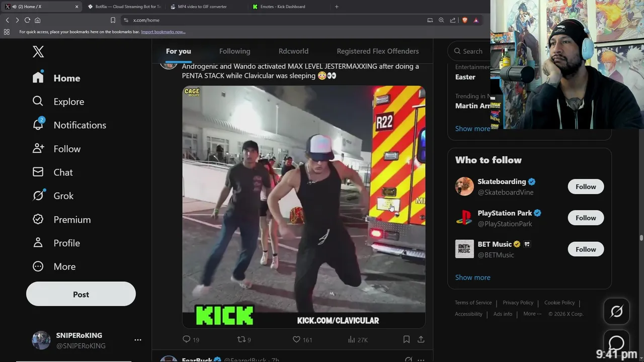Repost the post with 9 reposts
The height and width of the screenshot is (362, 644).
coord(244,340)
